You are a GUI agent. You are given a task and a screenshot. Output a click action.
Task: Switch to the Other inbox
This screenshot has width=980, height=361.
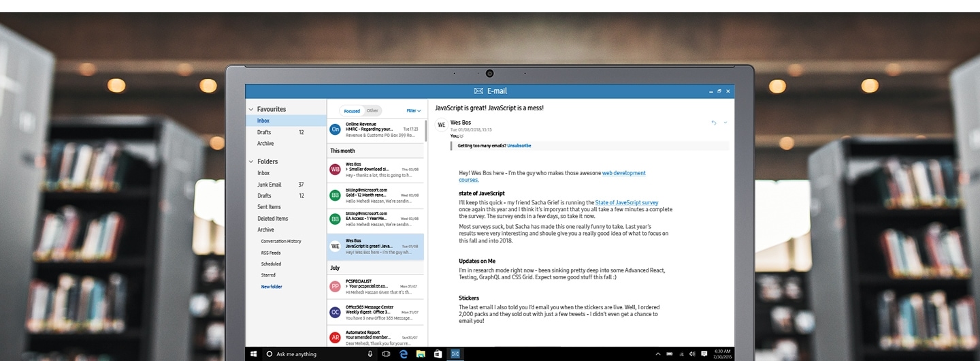coord(372,110)
